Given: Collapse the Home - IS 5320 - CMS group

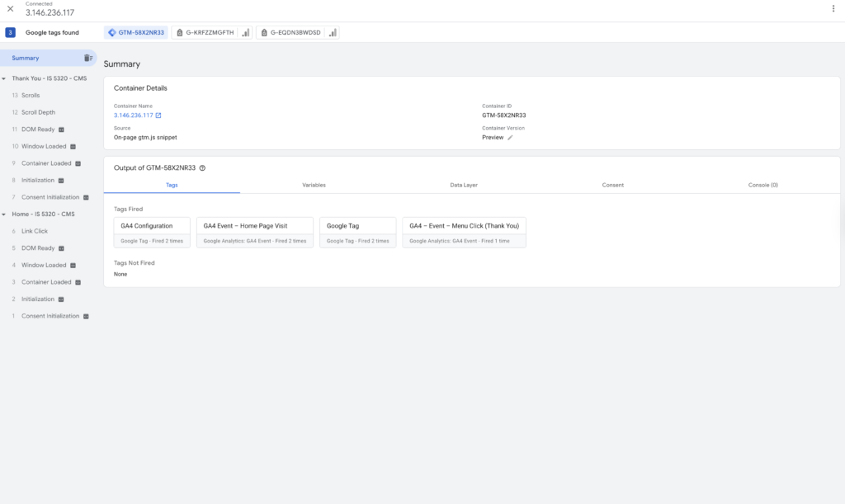Looking at the screenshot, I should [5, 214].
